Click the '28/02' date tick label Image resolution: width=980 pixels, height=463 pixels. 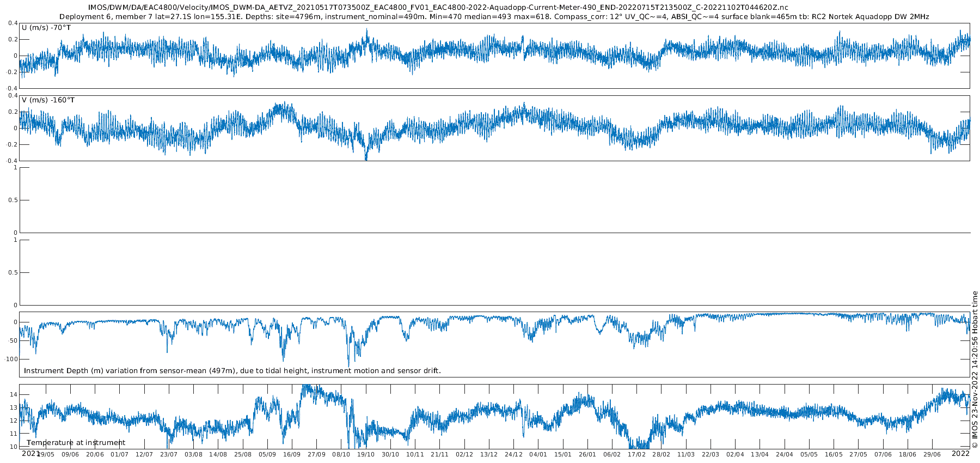(x=661, y=454)
